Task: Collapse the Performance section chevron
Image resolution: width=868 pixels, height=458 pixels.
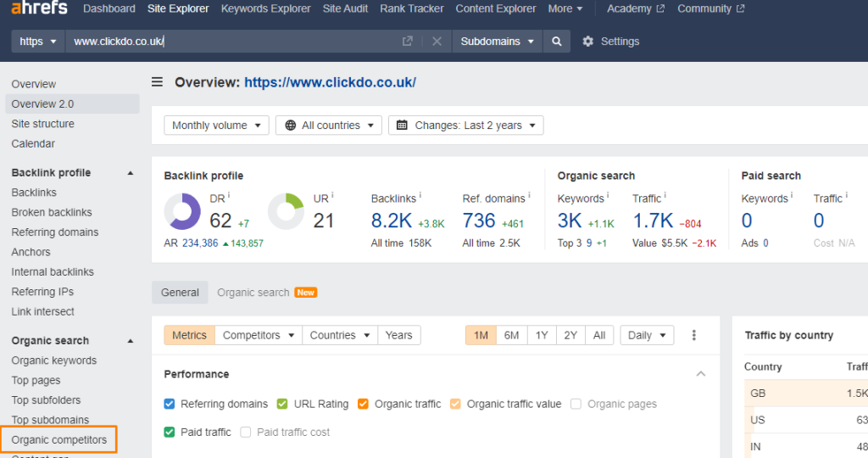Action: click(x=700, y=374)
